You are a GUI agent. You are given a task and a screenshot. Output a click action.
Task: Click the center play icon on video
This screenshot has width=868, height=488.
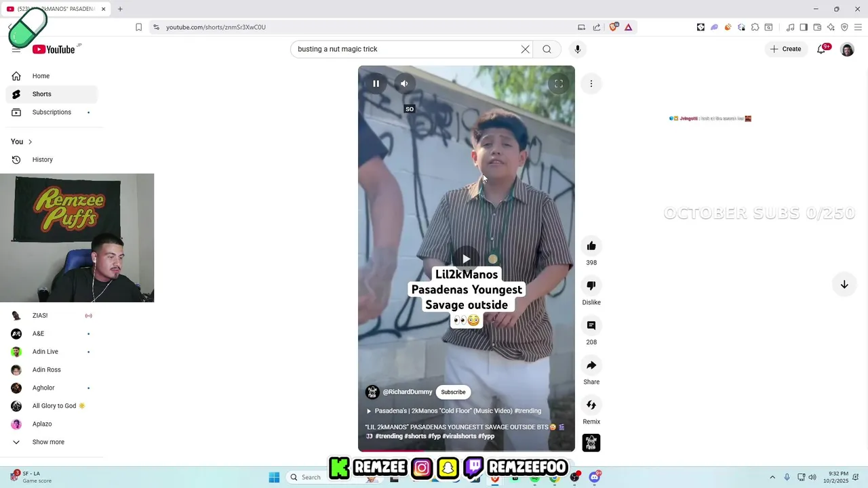(x=466, y=259)
